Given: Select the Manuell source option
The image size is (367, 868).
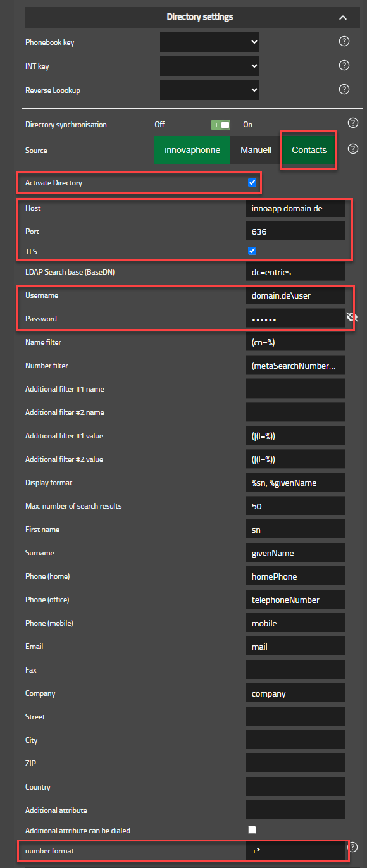Looking at the screenshot, I should [x=256, y=150].
